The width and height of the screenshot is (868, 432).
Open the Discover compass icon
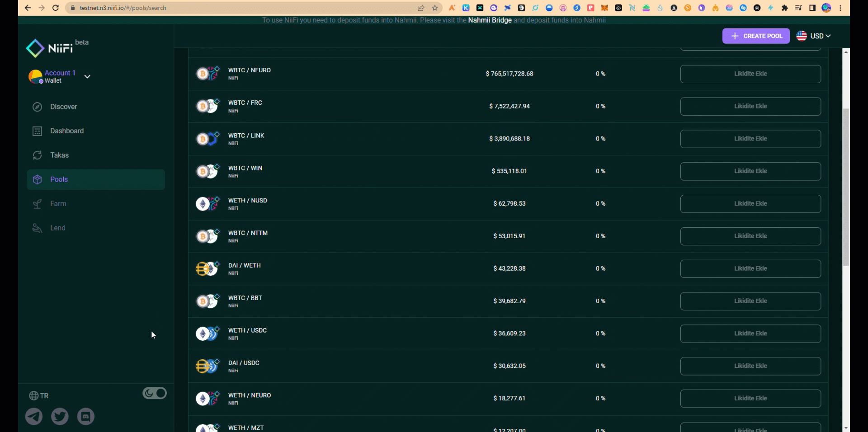pos(38,107)
